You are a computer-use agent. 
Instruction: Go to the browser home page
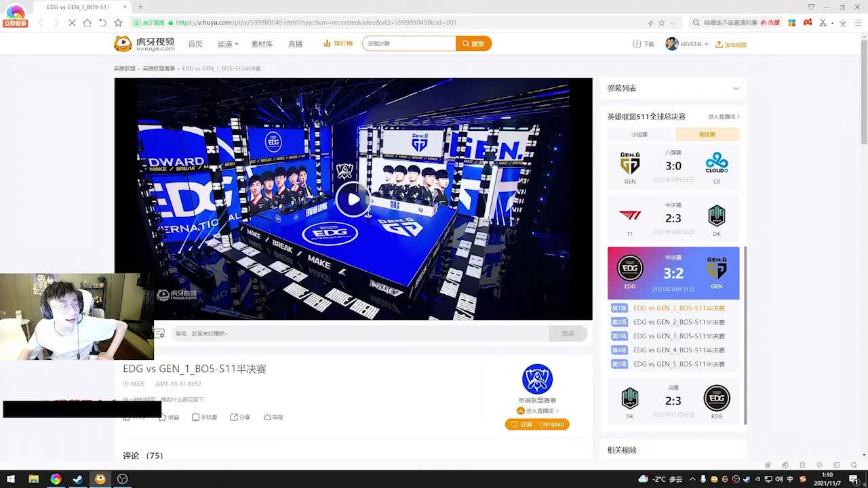click(x=87, y=22)
